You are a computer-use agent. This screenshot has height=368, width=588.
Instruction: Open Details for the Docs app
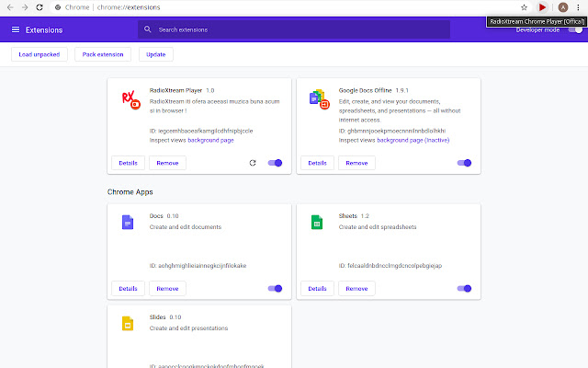pos(129,288)
